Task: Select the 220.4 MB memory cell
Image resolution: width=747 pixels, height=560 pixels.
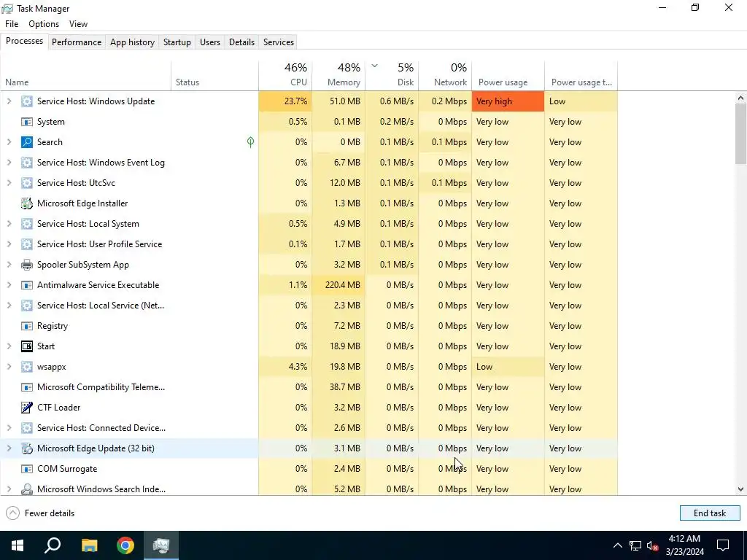Action: [x=338, y=285]
